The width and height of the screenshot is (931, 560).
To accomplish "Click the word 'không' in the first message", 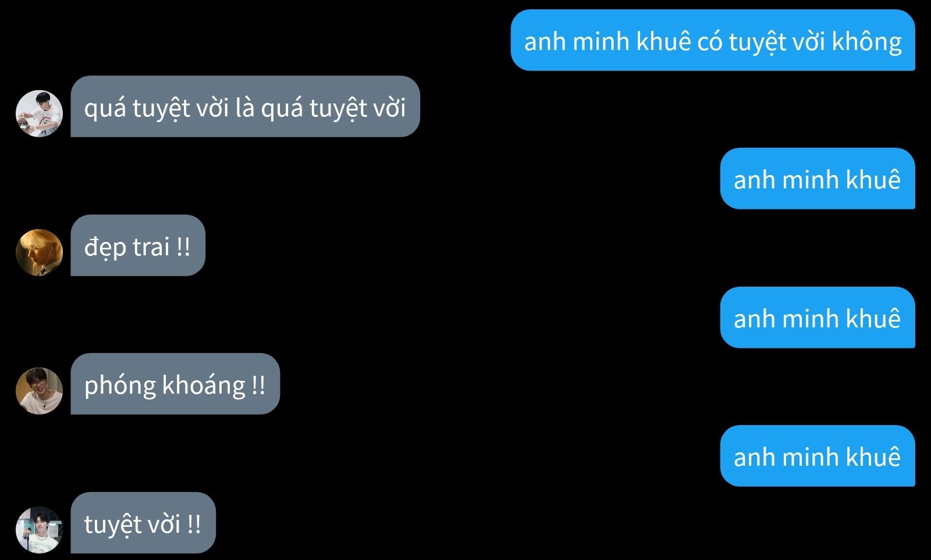I will coord(867,42).
